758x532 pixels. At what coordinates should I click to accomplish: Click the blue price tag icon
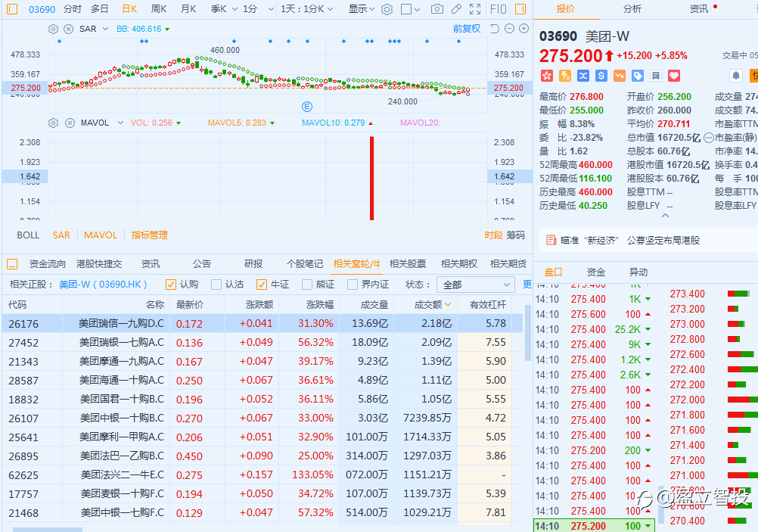[638, 76]
